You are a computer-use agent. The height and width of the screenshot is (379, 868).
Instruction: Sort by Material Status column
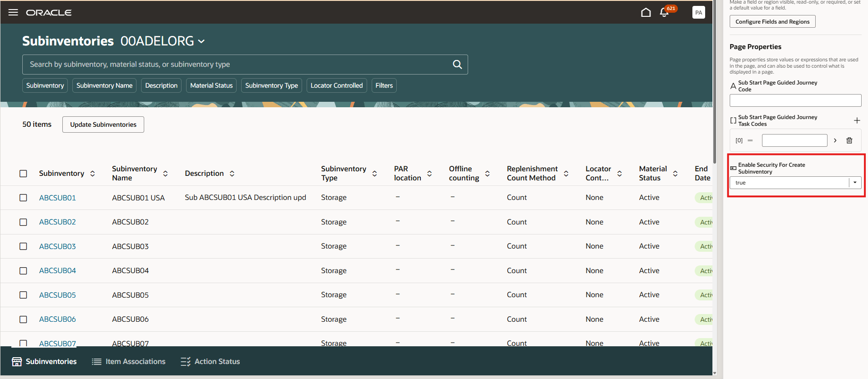(676, 174)
